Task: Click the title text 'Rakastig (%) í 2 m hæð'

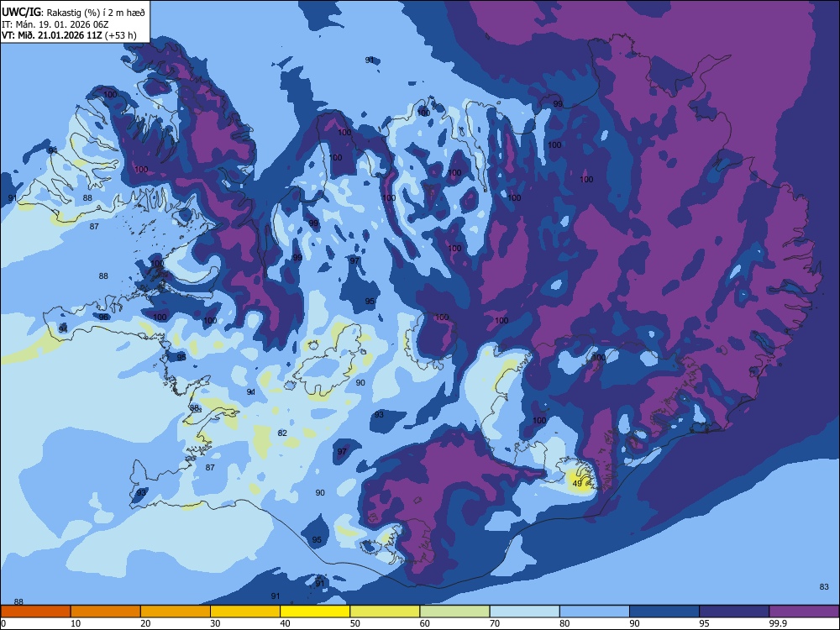Action: tap(96, 13)
